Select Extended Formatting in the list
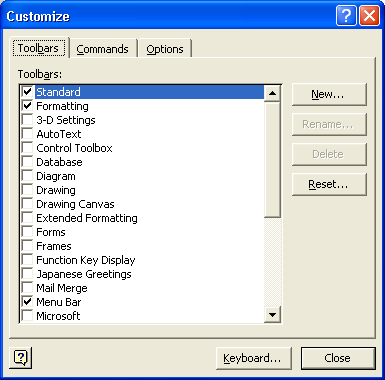 [87, 218]
